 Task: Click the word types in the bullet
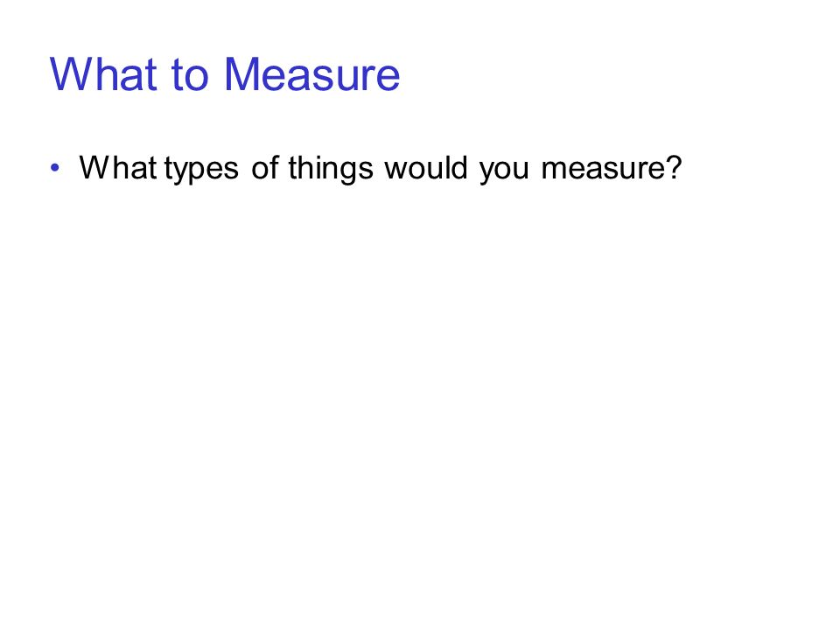(201, 170)
